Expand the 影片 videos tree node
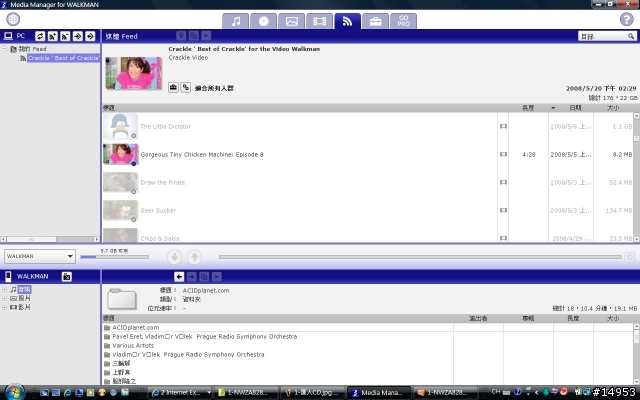 4,307
